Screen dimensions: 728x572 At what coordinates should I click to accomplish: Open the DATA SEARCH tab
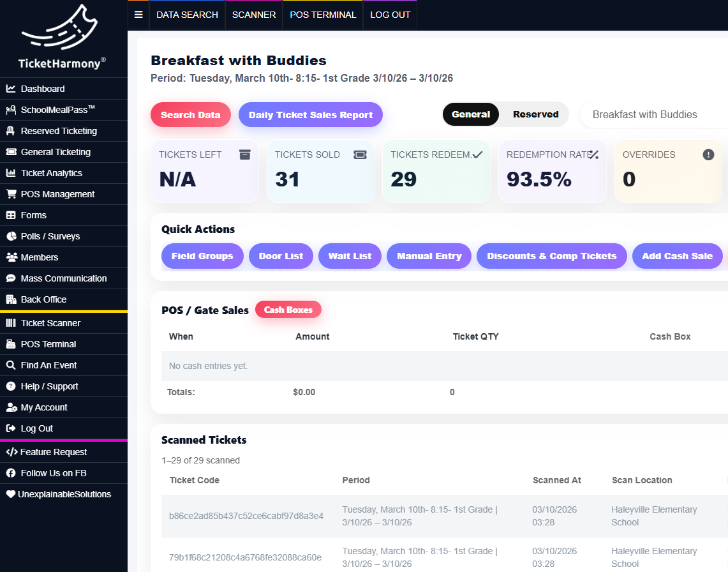click(187, 14)
